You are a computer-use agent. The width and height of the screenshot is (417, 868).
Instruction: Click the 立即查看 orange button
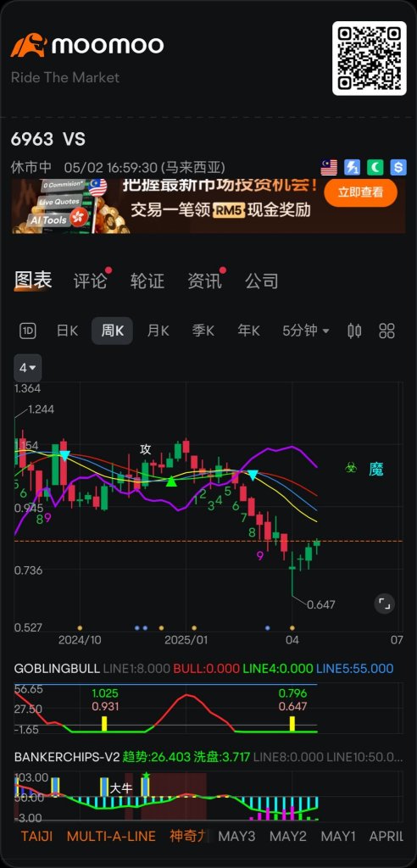pyautogui.click(x=360, y=192)
